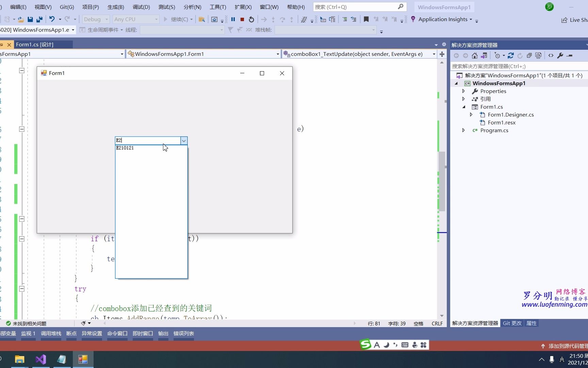Open the combo box dropdown arrow in Form1

click(x=184, y=140)
